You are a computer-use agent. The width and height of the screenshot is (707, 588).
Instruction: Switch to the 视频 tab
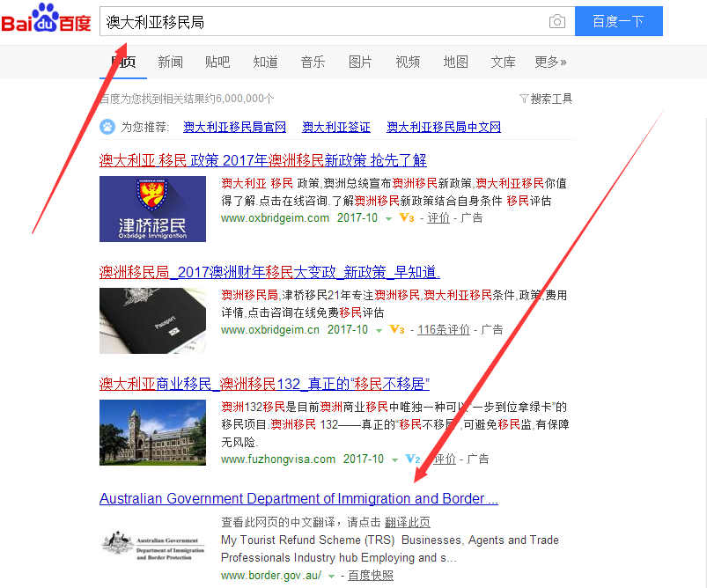(408, 62)
